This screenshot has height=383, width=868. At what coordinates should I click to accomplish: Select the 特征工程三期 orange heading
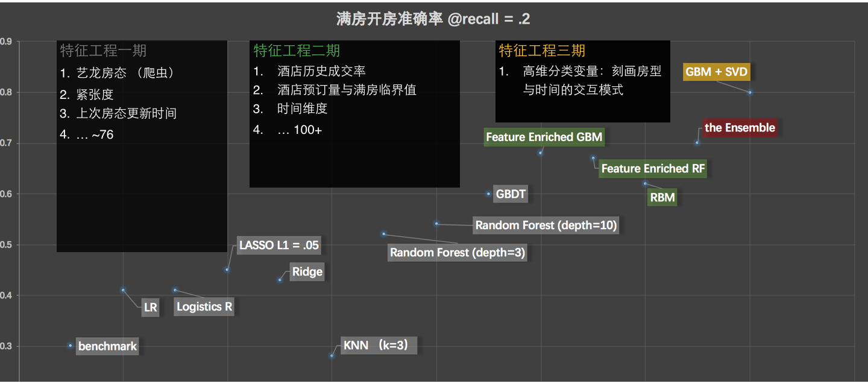pos(542,51)
